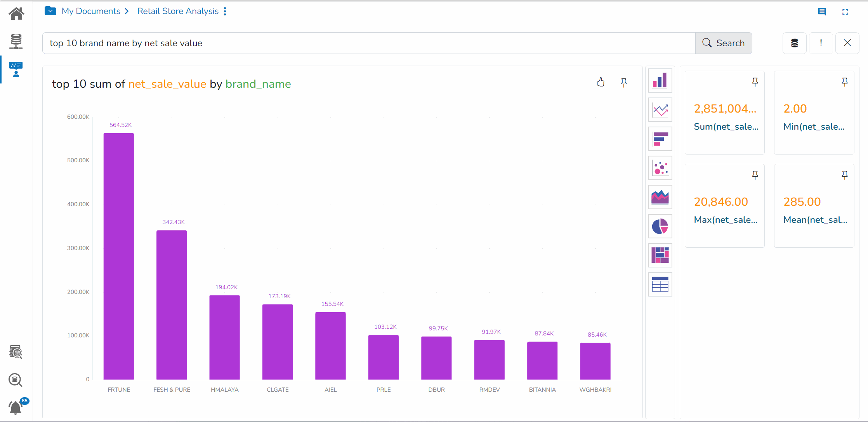The width and height of the screenshot is (868, 422).
Task: Switch to line chart type
Action: tap(660, 109)
